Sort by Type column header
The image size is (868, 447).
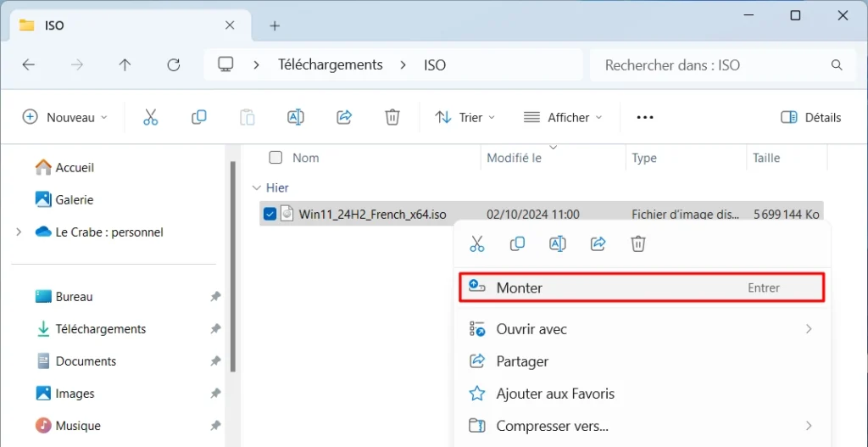644,158
